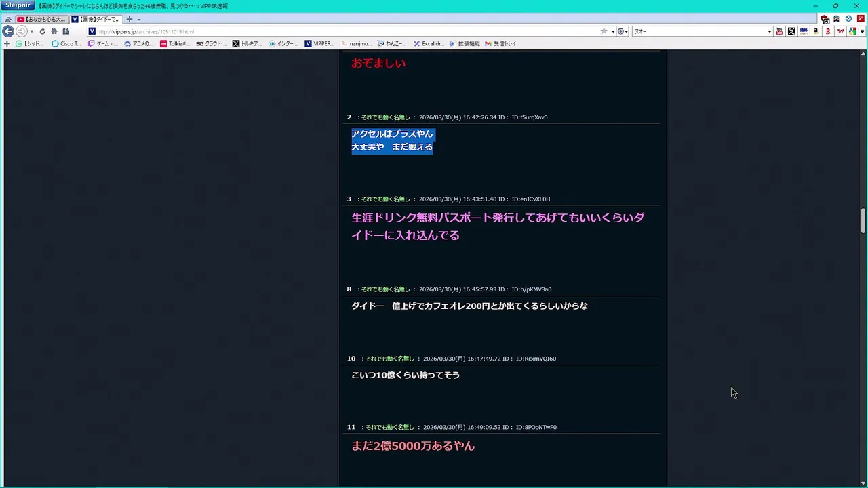Viewport: 868px width, 488px height.
Task: Expand the search box history dropdown
Action: [x=769, y=31]
